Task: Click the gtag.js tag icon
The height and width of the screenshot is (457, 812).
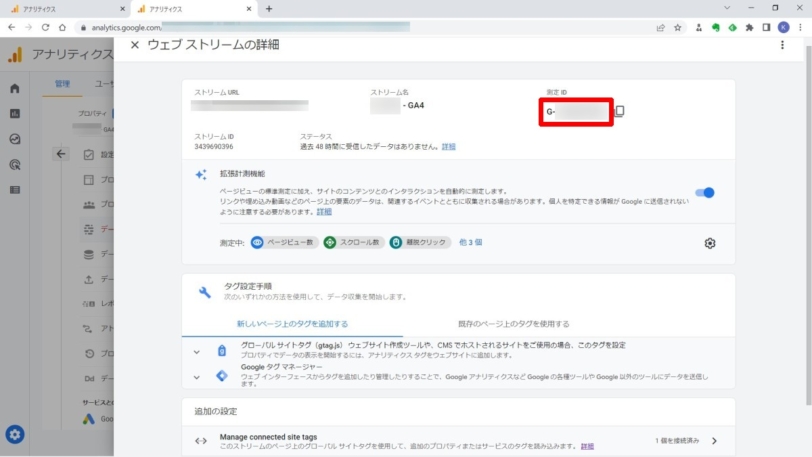Action: (x=222, y=351)
